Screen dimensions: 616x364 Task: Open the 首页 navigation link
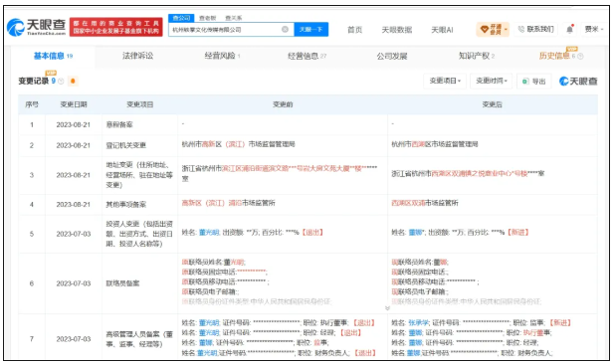coord(354,30)
